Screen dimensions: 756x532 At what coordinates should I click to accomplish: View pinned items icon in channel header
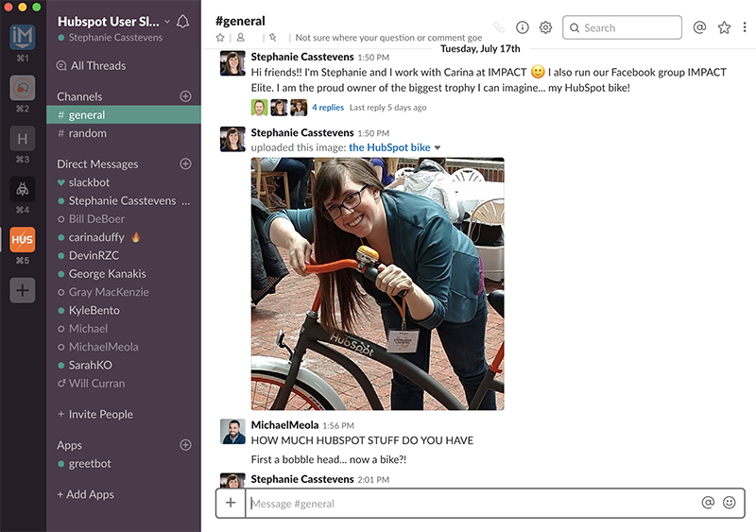(273, 38)
